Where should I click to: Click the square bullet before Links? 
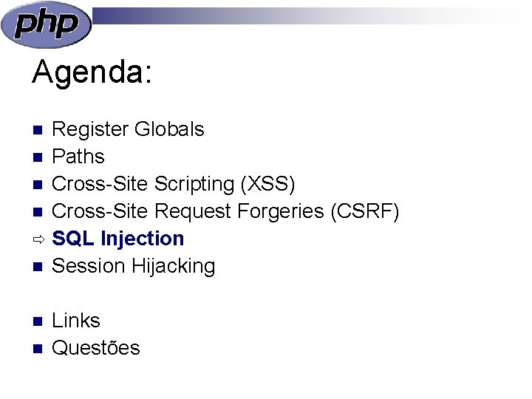click(x=38, y=321)
